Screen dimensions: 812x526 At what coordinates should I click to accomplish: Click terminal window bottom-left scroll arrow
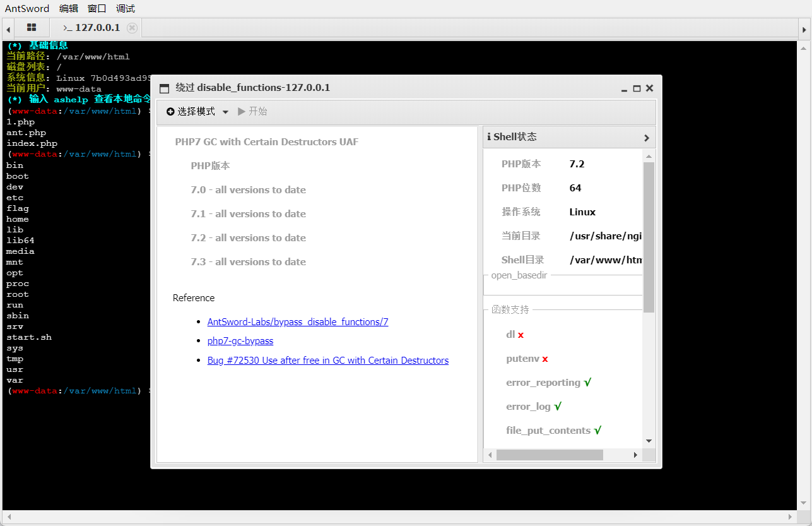[x=8, y=517]
